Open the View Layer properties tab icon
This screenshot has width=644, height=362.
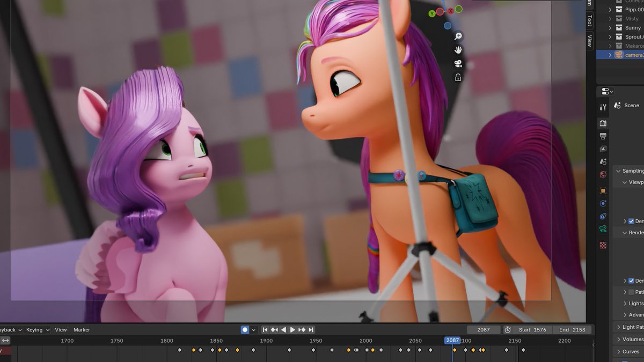pyautogui.click(x=603, y=149)
